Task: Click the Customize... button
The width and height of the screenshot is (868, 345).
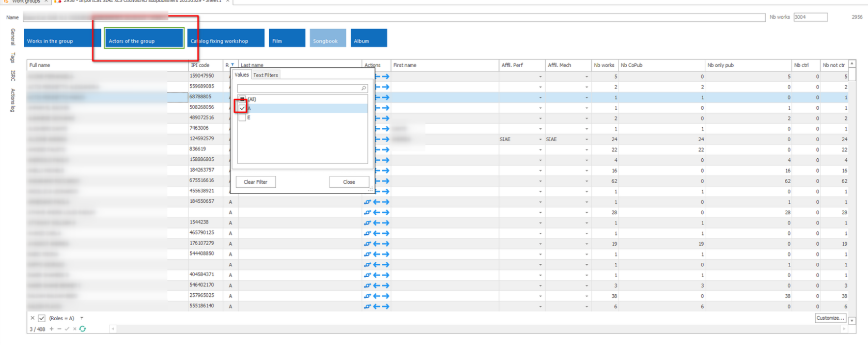Action: [x=830, y=318]
